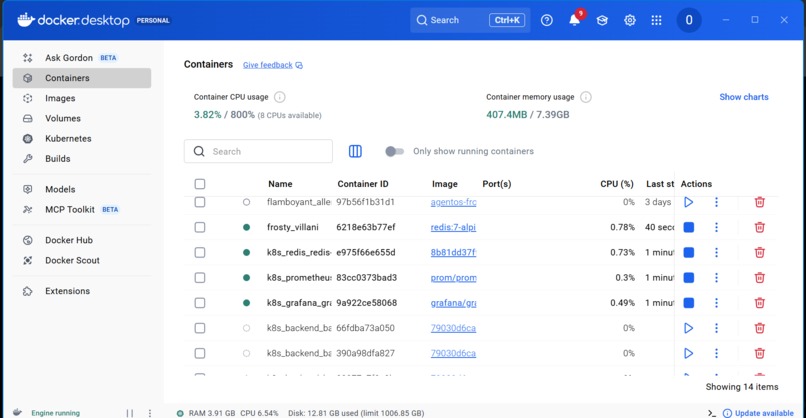
Task: Start the k8s_backend container 66fdba73a050
Action: click(x=688, y=328)
